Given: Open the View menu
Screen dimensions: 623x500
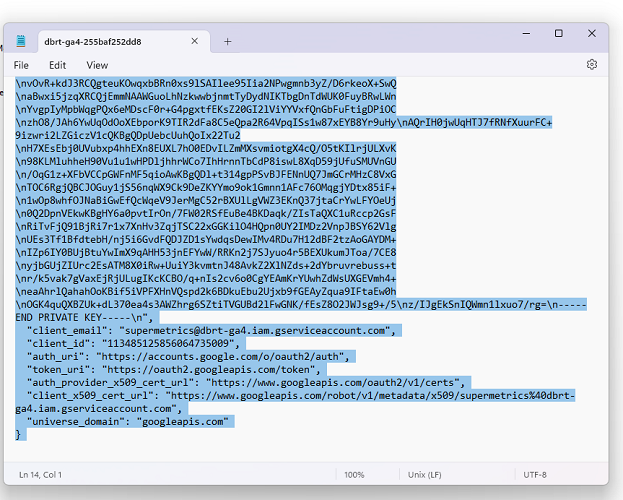Looking at the screenshot, I should pyautogui.click(x=97, y=65).
